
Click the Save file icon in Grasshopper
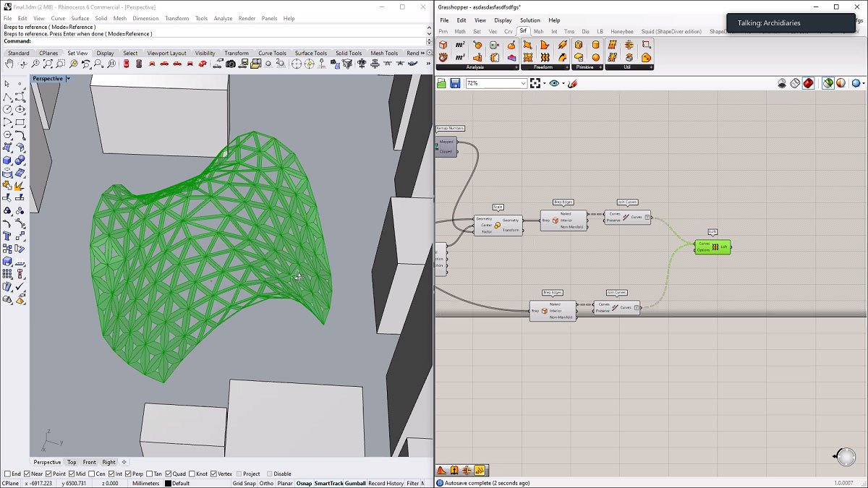(455, 84)
